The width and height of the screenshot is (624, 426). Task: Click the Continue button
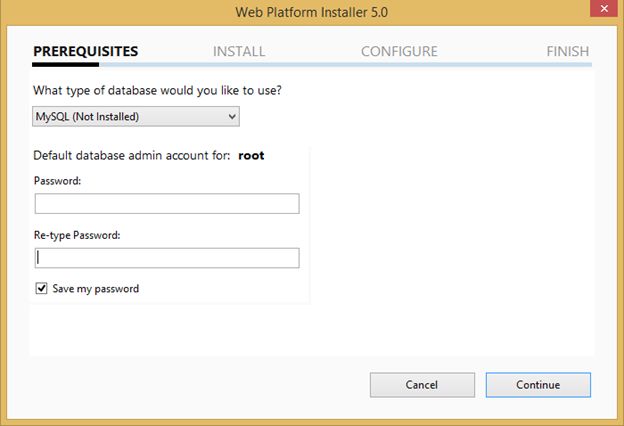(x=538, y=385)
